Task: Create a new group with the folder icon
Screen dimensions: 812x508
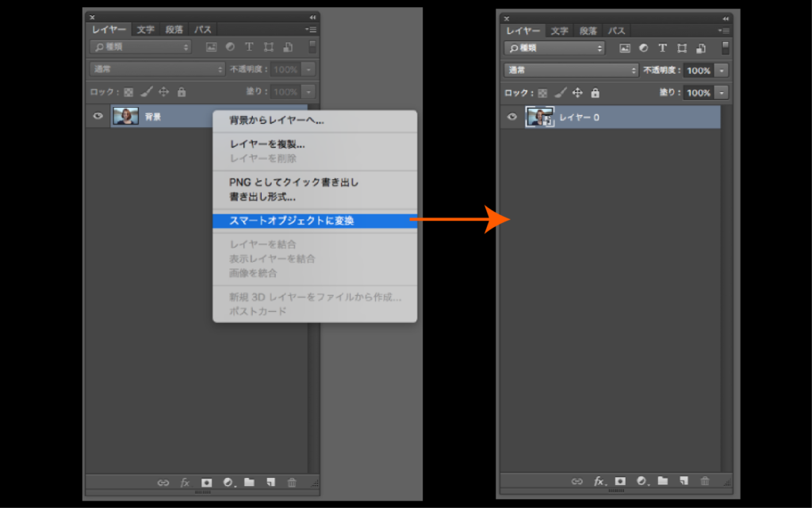Action: tap(250, 482)
